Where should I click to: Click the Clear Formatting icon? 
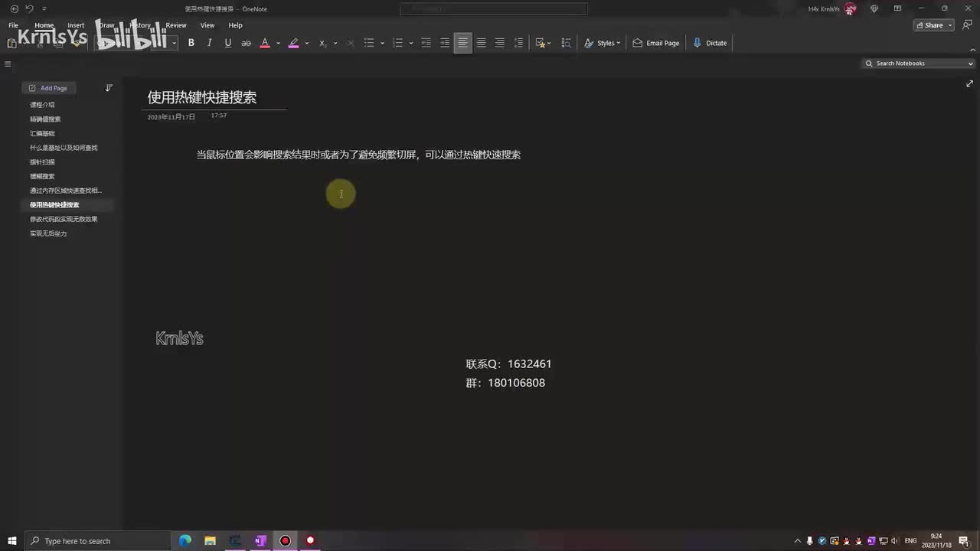351,43
